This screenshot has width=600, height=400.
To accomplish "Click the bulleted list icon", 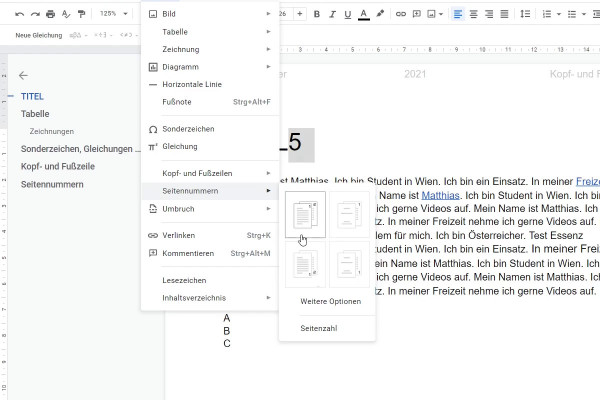I will [572, 14].
